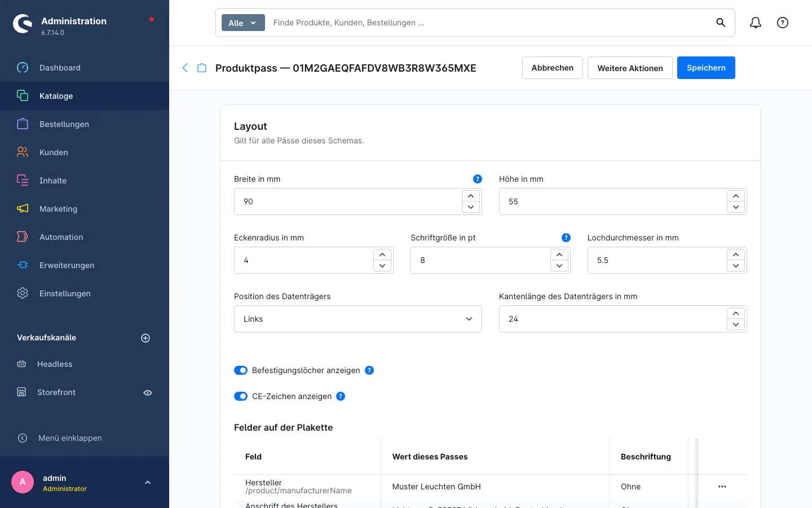This screenshot has width=812, height=508.
Task: Decrease Schriftgröße in pt value
Action: pos(559,266)
